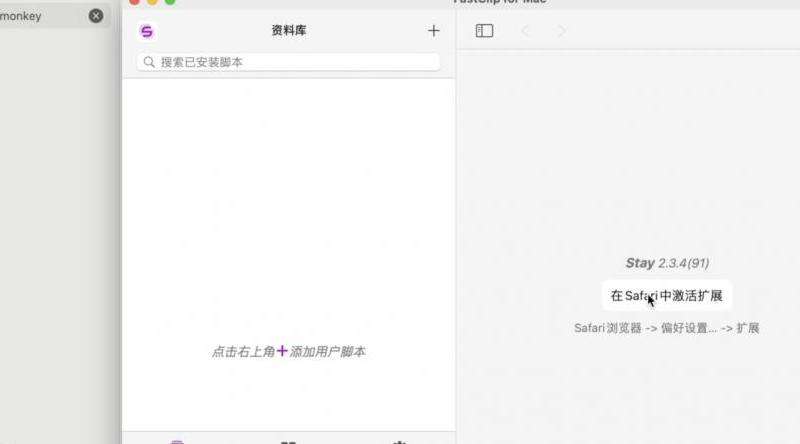The image size is (800, 444).
Task: Toggle the sidebar panel icon
Action: coord(484,31)
